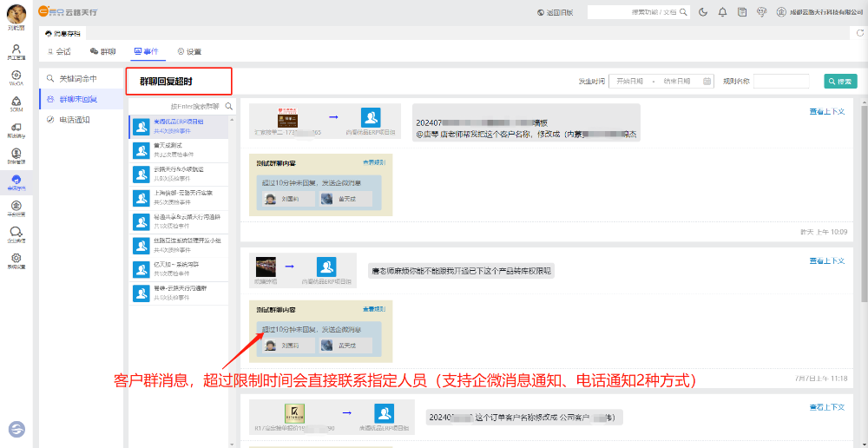The height and width of the screenshot is (448, 868).
Task: Open the 财务管理 yen-coin sidebar icon
Action: point(16,155)
